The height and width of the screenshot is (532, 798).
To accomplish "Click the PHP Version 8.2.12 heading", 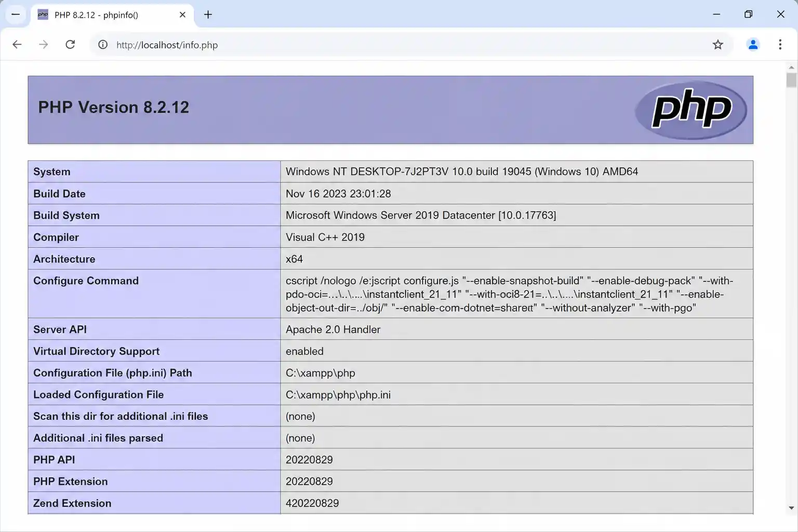I will pyautogui.click(x=114, y=107).
